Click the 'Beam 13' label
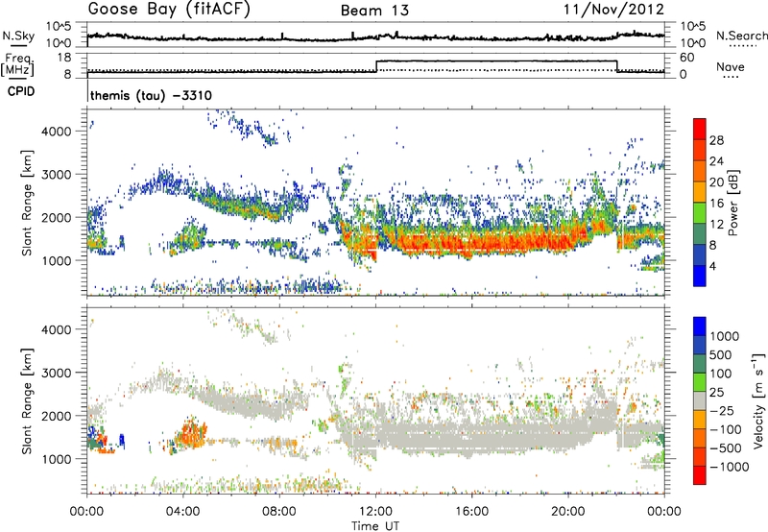The image size is (768, 532). point(374,11)
